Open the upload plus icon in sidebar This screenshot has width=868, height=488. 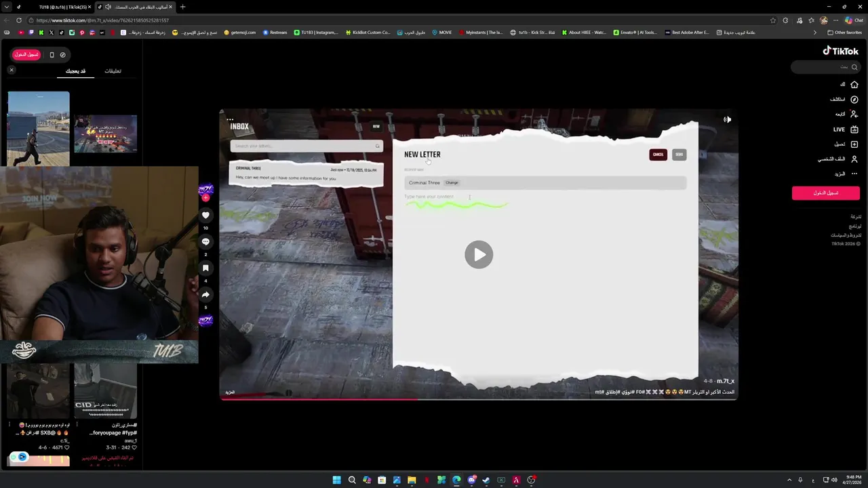click(x=854, y=144)
